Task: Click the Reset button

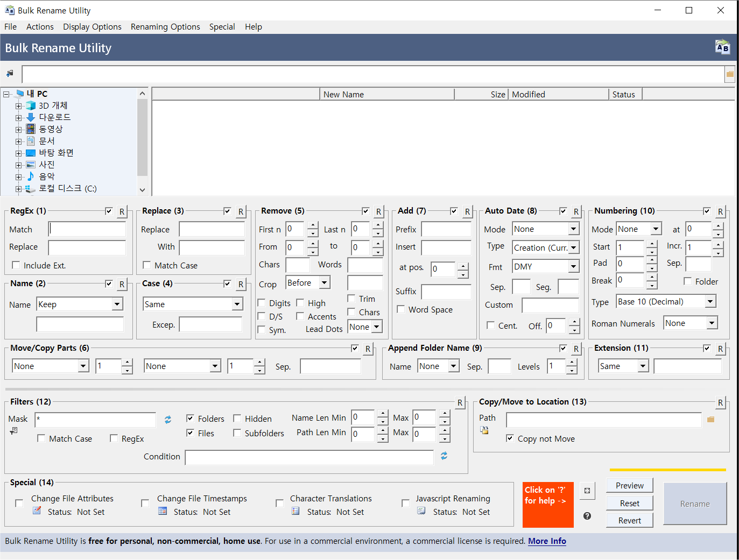Action: click(x=630, y=503)
